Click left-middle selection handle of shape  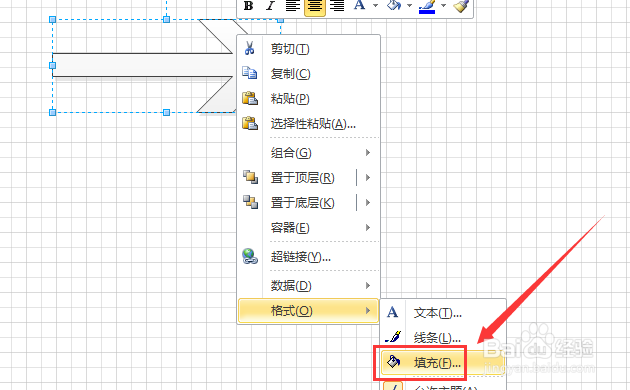52,65
